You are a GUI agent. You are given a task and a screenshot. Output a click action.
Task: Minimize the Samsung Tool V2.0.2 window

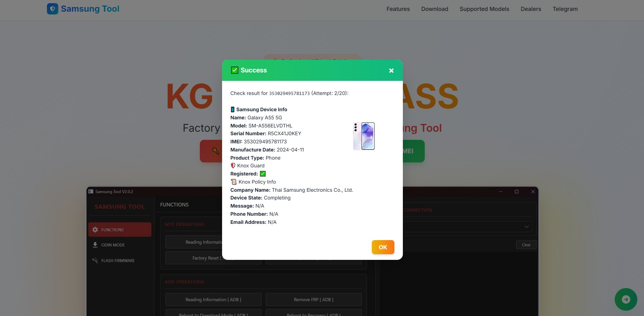point(501,192)
